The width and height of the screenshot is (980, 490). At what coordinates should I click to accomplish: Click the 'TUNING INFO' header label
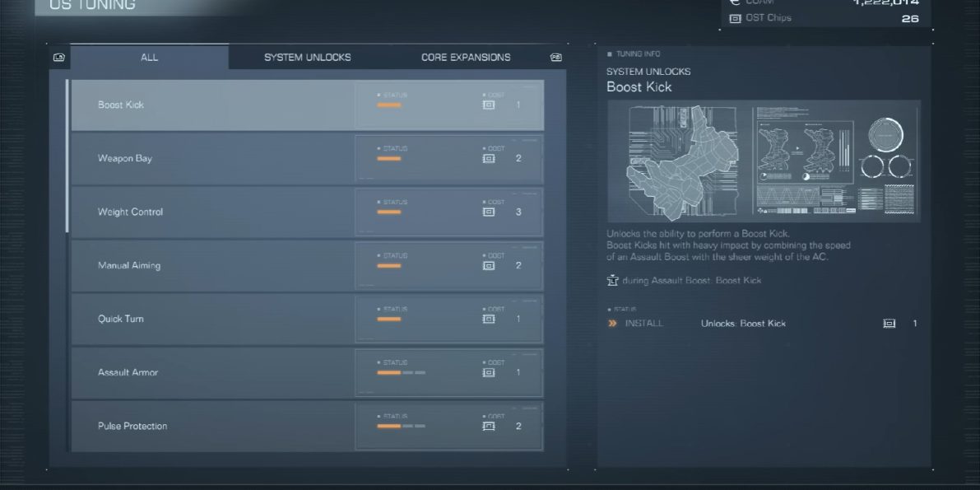[639, 54]
